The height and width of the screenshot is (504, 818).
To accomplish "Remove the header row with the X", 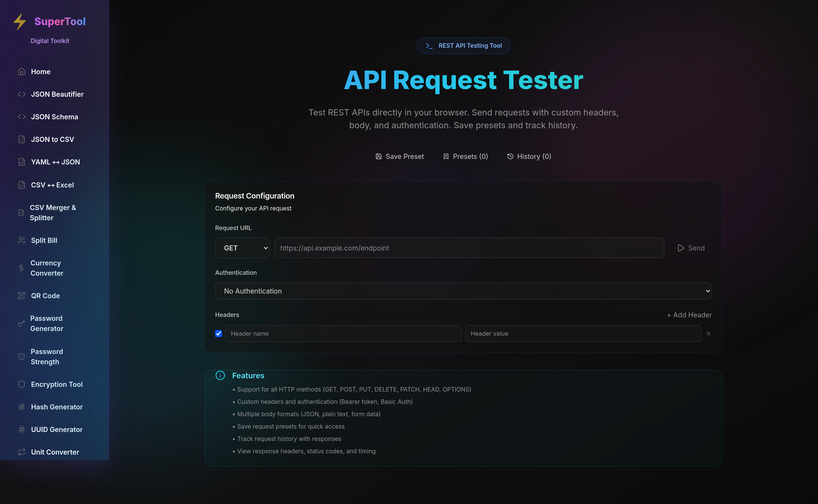I will (x=709, y=333).
